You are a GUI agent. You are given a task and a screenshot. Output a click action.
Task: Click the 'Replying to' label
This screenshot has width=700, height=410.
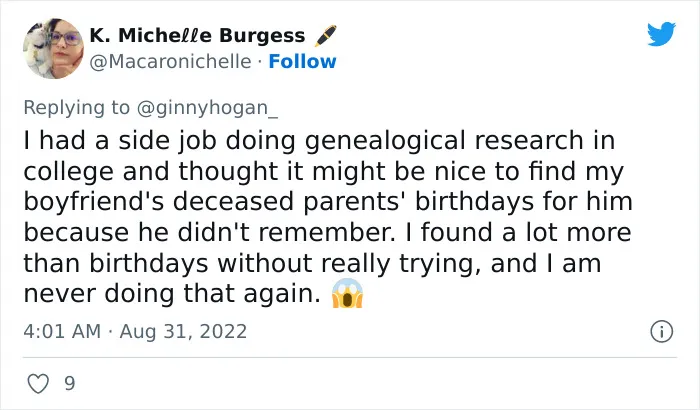click(x=76, y=108)
